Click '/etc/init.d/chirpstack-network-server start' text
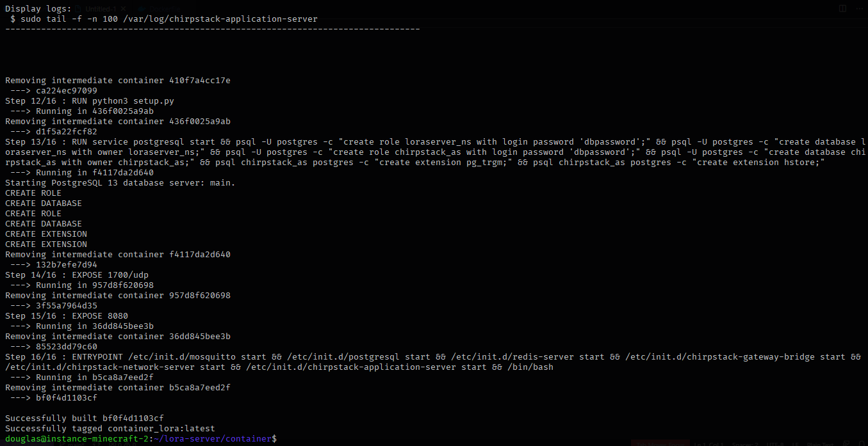This screenshot has width=868, height=446. point(115,367)
